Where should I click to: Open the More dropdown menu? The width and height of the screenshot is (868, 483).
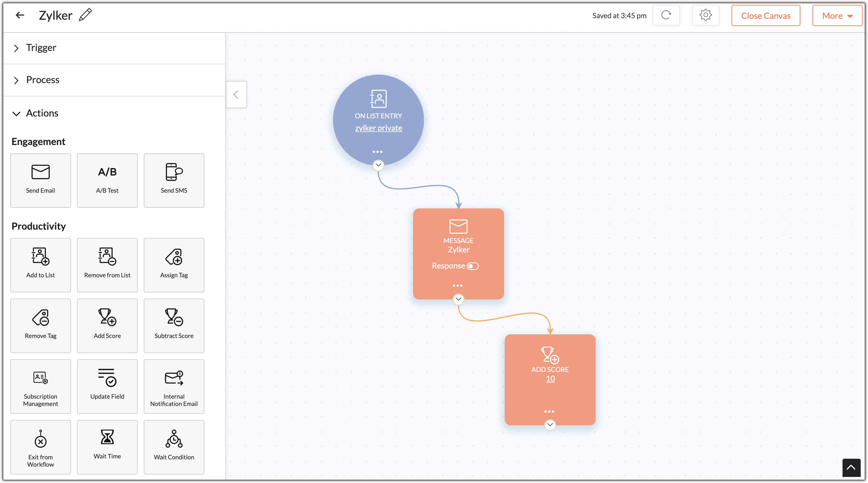click(837, 15)
